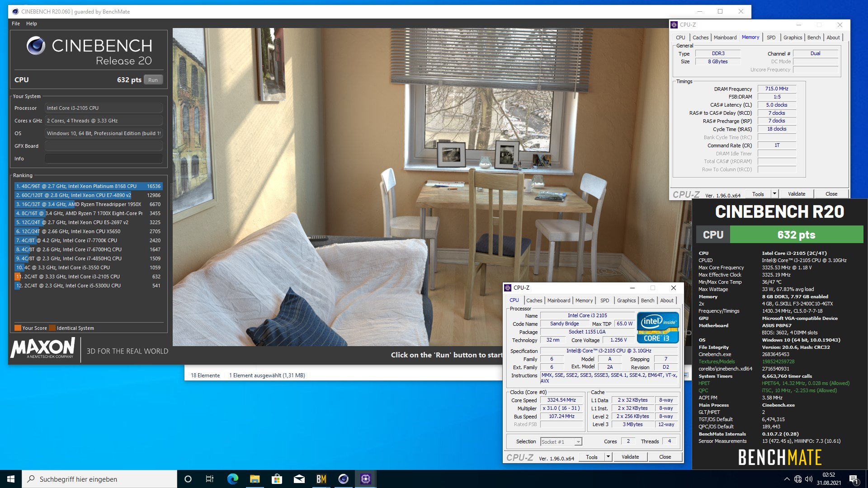Select ranking entry Intel Xeon CPU E7-4890 v2
868x488 pixels.
[88, 195]
